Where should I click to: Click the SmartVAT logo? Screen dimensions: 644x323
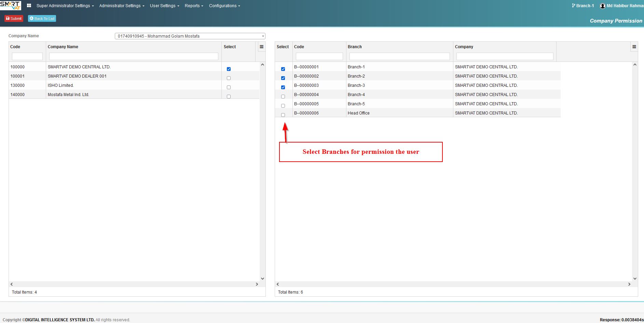point(11,5)
